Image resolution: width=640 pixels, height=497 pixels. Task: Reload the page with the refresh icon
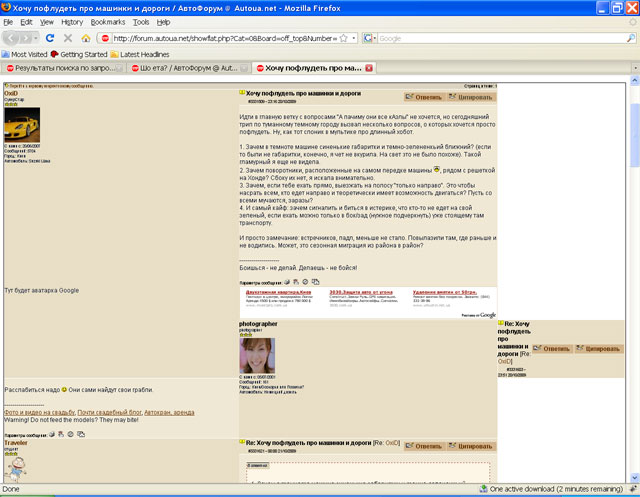coord(50,38)
